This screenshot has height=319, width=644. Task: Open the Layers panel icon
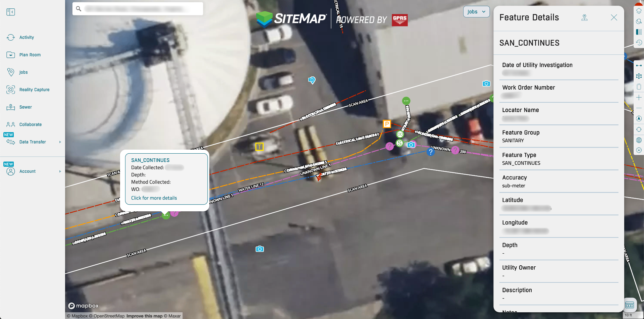[x=639, y=10]
